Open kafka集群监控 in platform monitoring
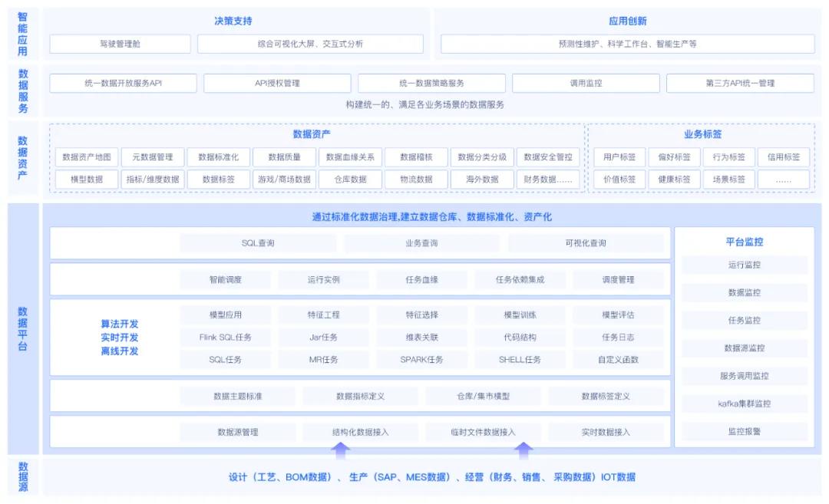The image size is (829, 504). (744, 404)
